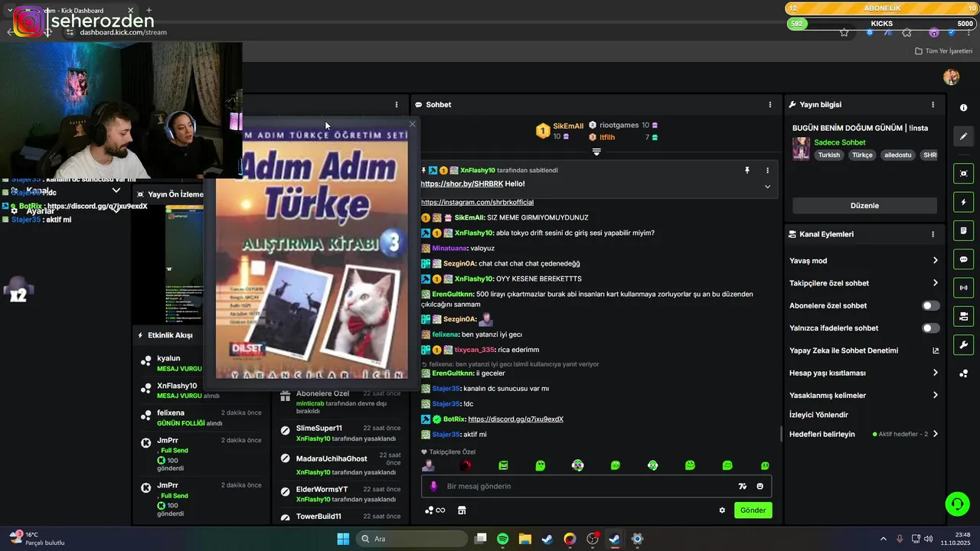The image size is (980, 551).
Task: Click the purple microphone icon in message box
Action: tap(433, 486)
